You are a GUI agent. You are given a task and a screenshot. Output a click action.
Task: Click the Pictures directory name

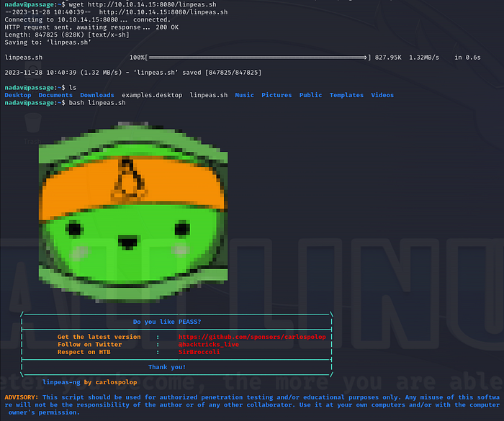[276, 95]
